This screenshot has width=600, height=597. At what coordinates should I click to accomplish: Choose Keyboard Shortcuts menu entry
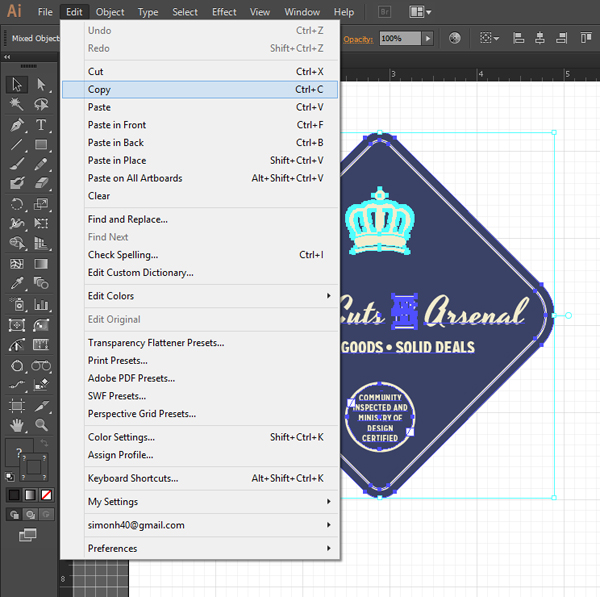[200, 478]
